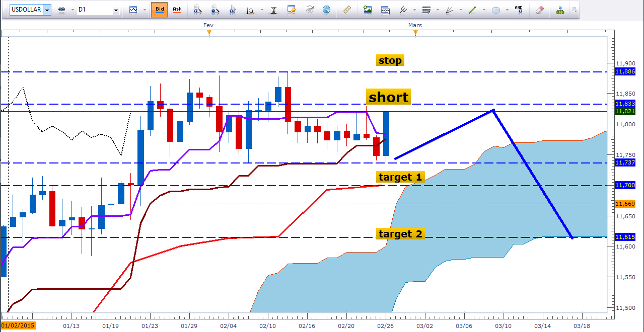Click the Mars orange timeline marker
The height and width of the screenshot is (332, 644).
(415, 33)
